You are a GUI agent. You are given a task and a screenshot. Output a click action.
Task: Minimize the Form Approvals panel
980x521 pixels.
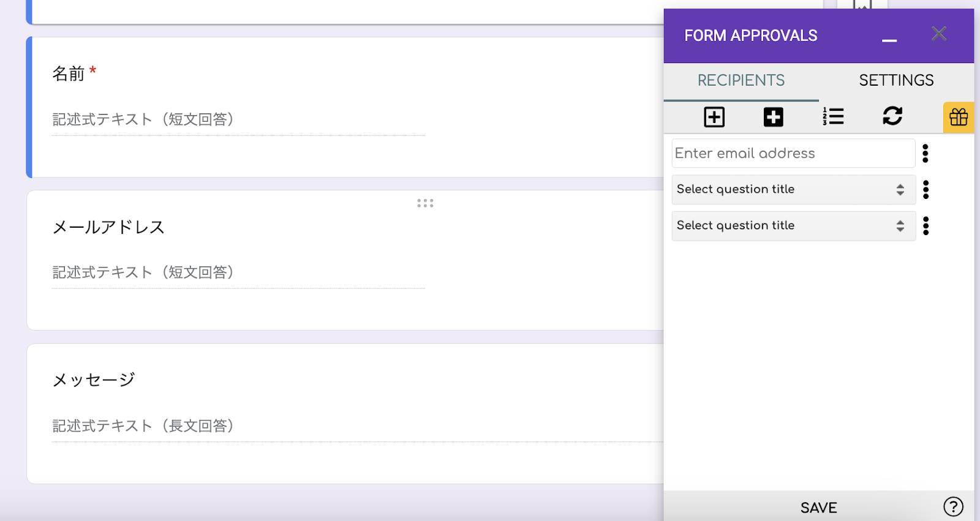[889, 39]
